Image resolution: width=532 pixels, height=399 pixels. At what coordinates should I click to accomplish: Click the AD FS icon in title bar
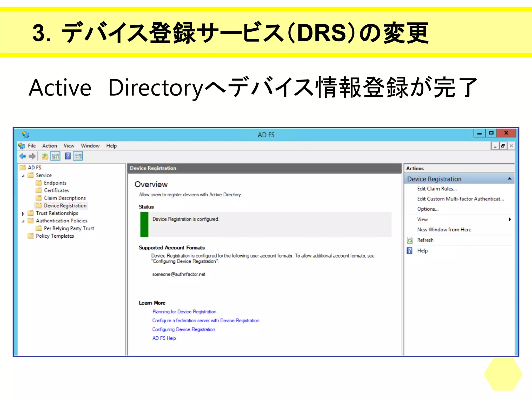pos(25,135)
